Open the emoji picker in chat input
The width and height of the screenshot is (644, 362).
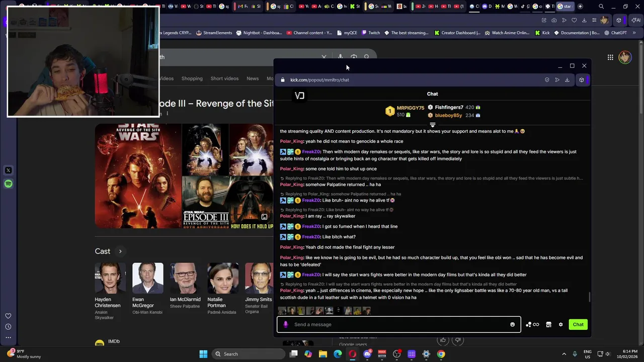pos(512,324)
